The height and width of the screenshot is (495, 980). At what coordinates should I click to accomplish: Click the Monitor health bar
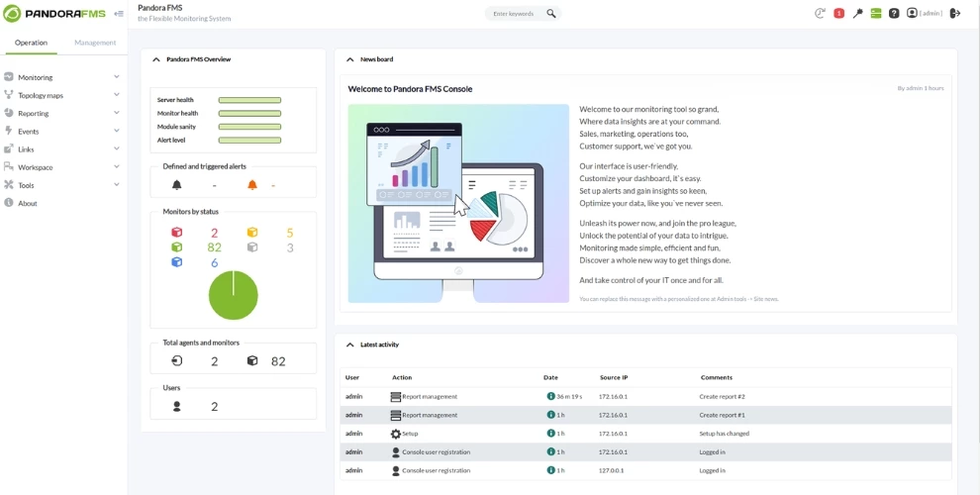249,113
